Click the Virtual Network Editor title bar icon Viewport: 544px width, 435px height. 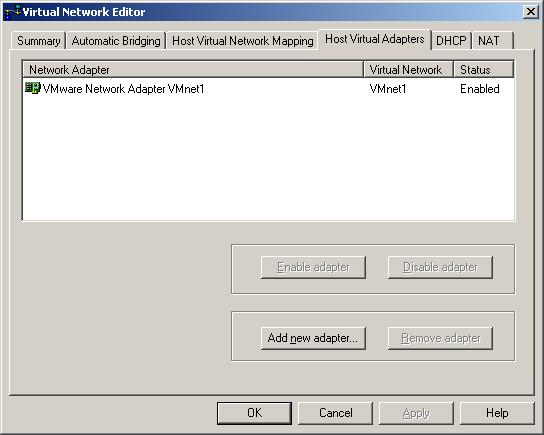pos(13,12)
